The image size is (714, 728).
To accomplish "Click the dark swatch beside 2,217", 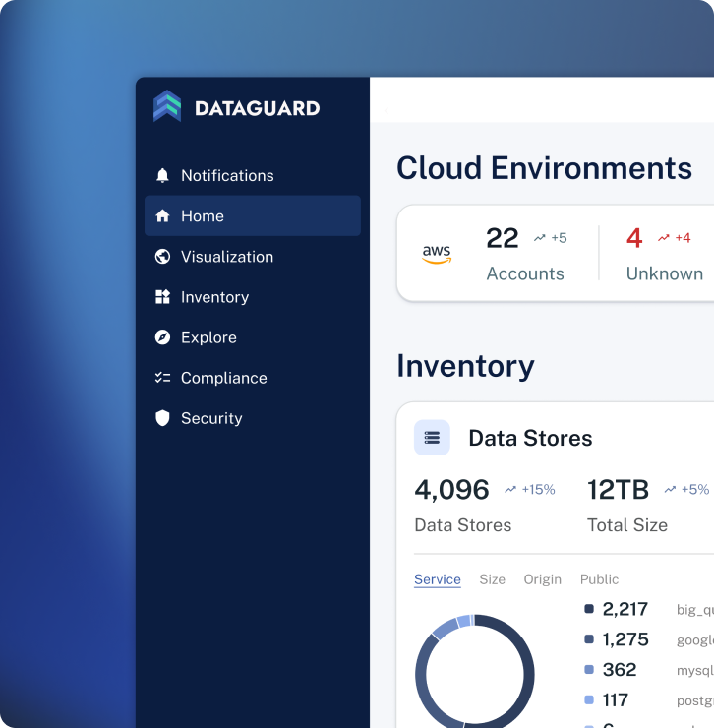I will (x=589, y=609).
